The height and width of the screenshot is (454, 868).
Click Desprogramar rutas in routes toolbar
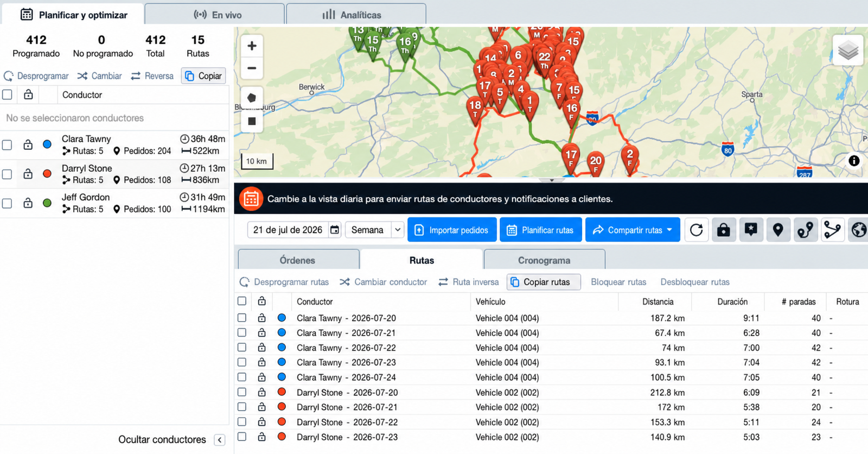point(284,282)
